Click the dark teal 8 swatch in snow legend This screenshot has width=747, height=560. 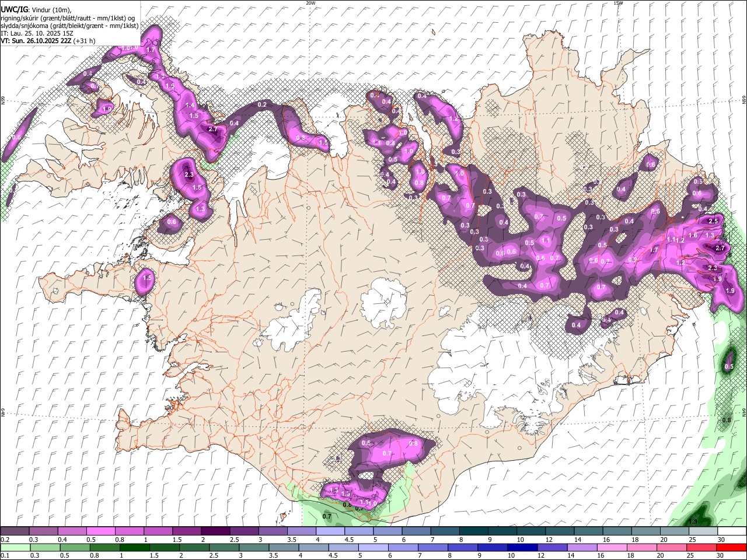coord(474,531)
